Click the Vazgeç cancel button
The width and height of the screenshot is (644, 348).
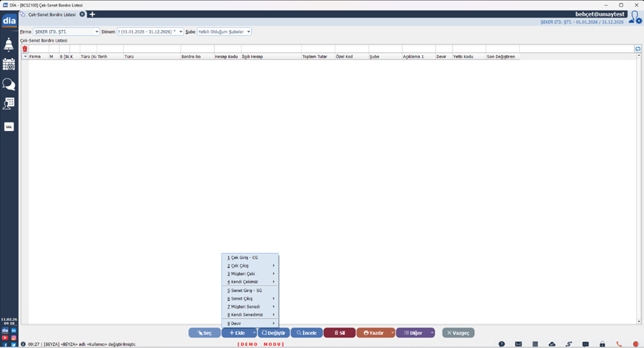click(x=458, y=333)
